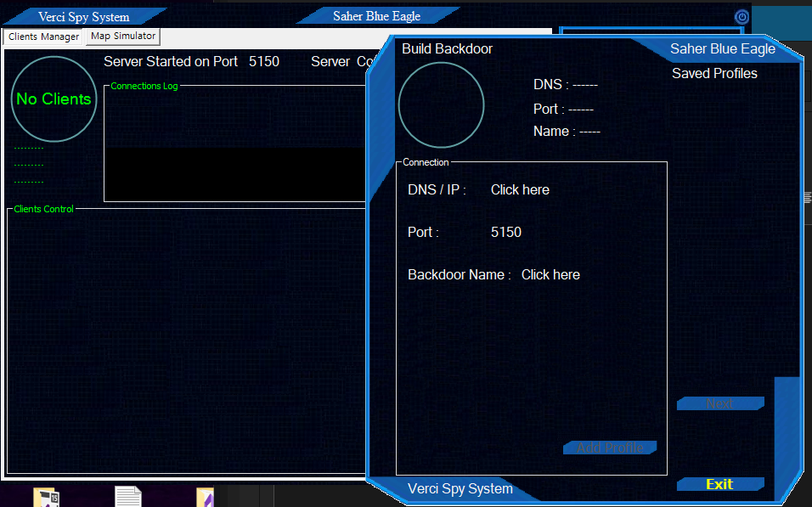812x507 pixels.
Task: Click the No Clients status circle
Action: click(x=54, y=99)
